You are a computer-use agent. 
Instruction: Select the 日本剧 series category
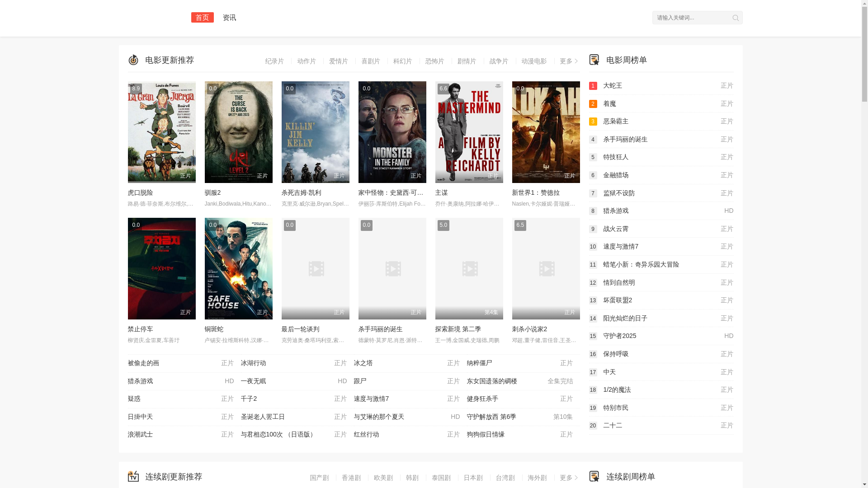click(x=473, y=478)
